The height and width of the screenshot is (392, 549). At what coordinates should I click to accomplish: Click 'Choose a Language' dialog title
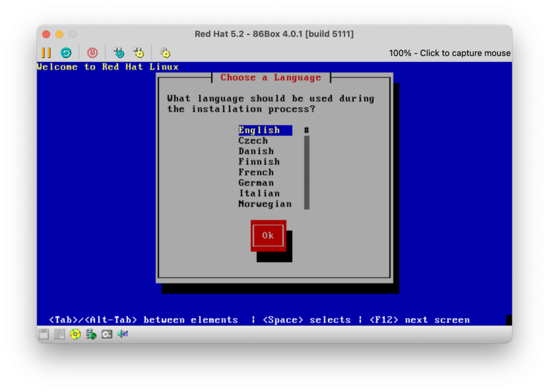coord(271,77)
